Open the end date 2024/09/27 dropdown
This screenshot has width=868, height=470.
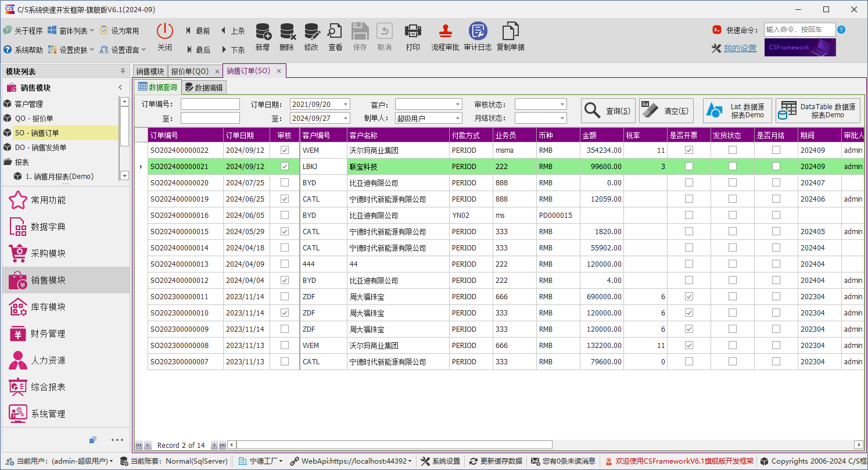point(346,119)
